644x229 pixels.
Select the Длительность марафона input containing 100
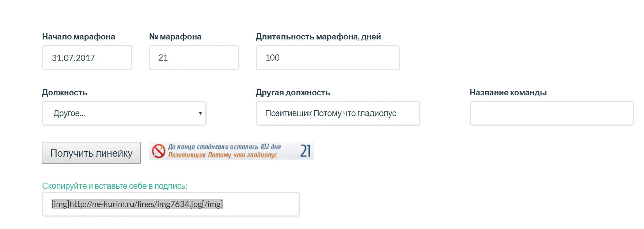327,58
